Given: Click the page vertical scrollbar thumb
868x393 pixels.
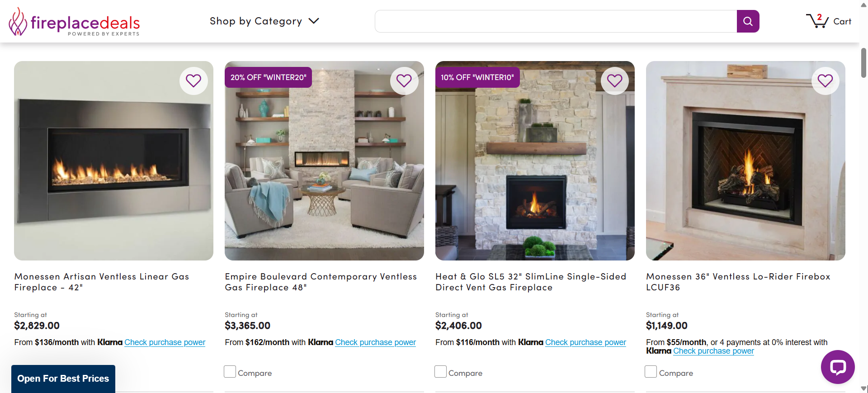Looking at the screenshot, I should click(863, 62).
